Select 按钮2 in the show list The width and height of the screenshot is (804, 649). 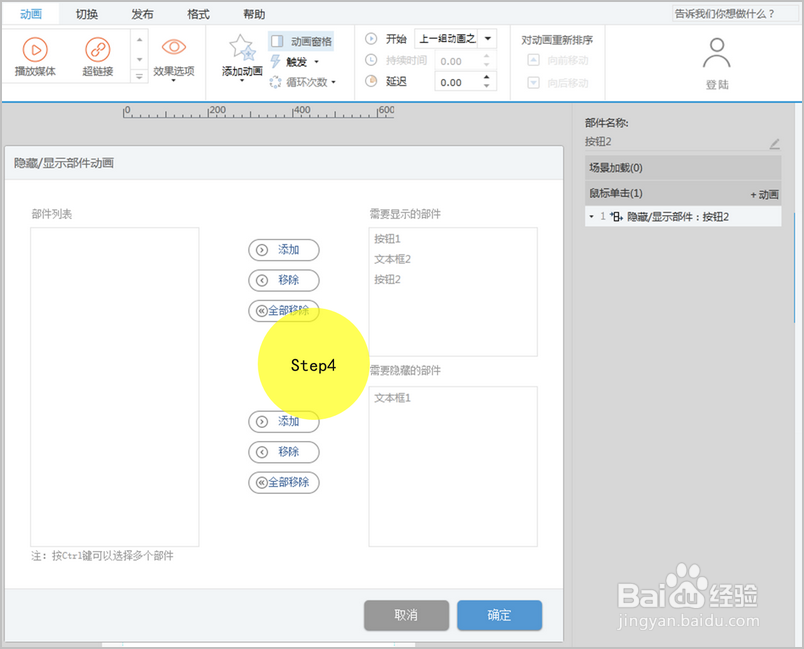coord(387,279)
